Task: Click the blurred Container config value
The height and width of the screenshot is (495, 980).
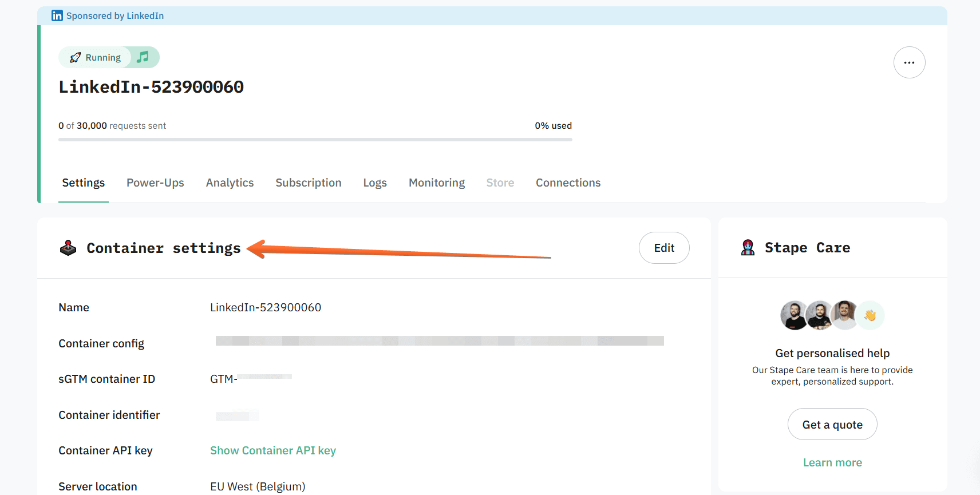Action: [440, 341]
